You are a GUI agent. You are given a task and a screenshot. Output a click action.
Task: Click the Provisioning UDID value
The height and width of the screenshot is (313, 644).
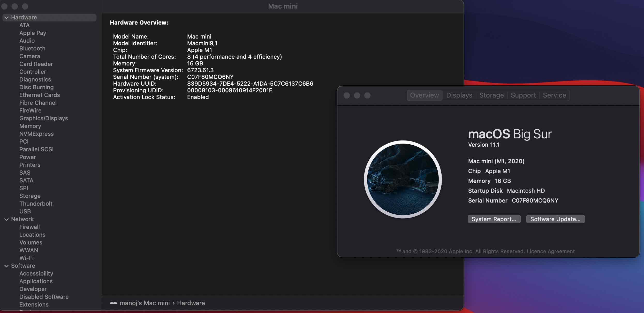tap(230, 90)
